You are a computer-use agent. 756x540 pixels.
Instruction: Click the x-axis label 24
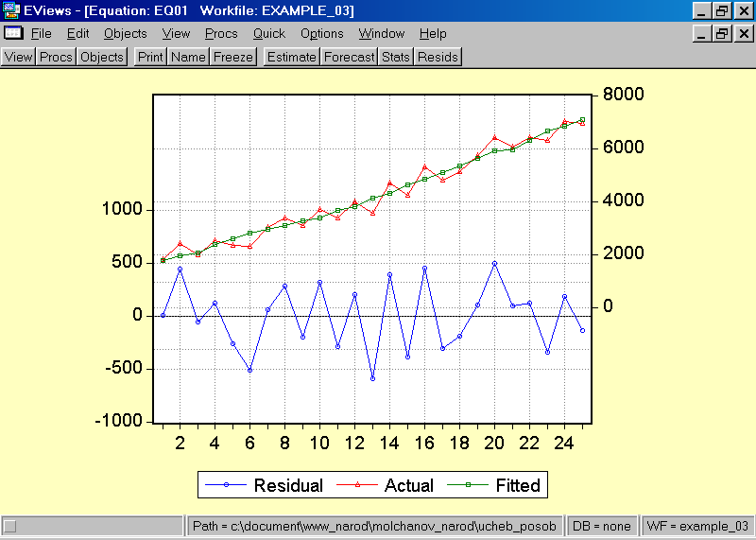(563, 443)
